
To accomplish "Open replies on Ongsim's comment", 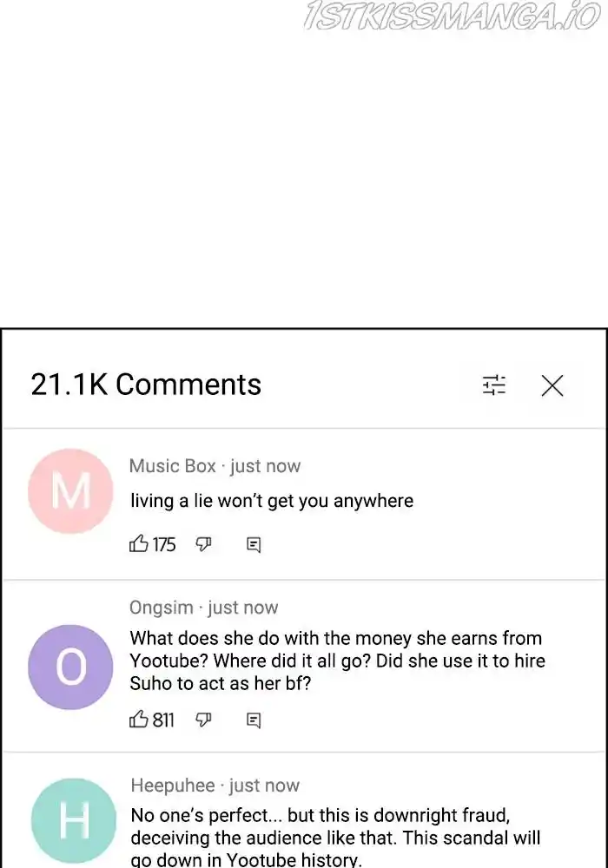I will click(254, 720).
